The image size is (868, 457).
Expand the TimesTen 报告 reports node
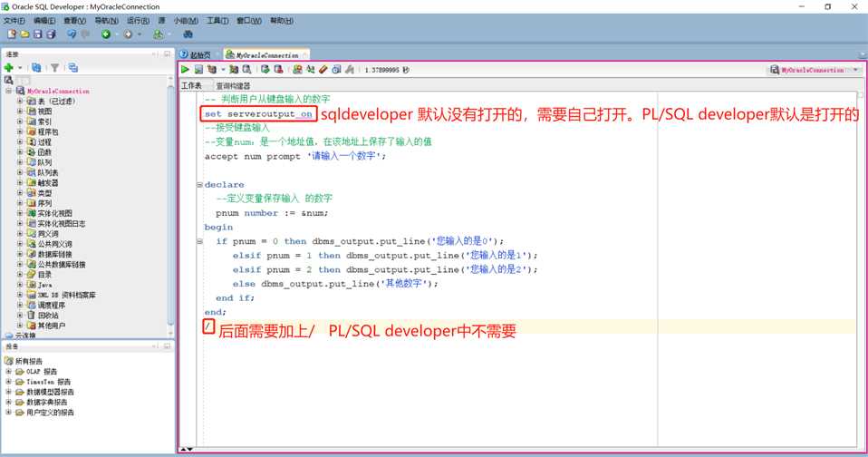[x=8, y=382]
